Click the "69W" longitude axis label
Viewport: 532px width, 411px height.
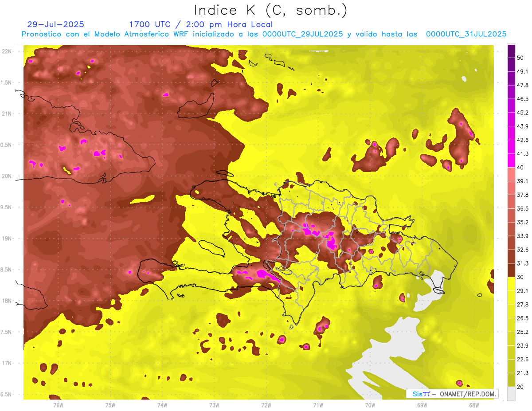click(x=422, y=405)
